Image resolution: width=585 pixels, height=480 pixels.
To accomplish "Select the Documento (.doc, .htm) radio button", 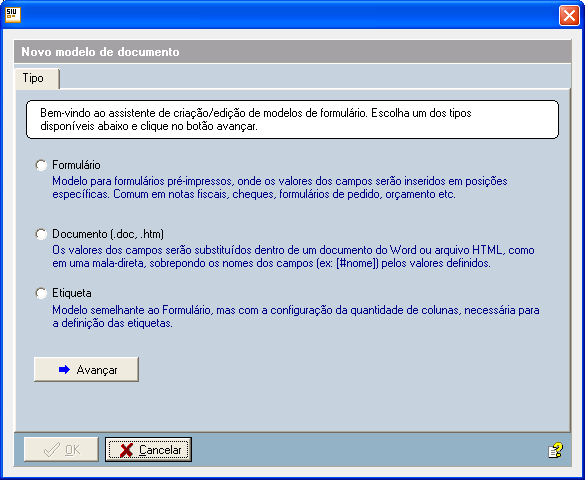I will (41, 234).
